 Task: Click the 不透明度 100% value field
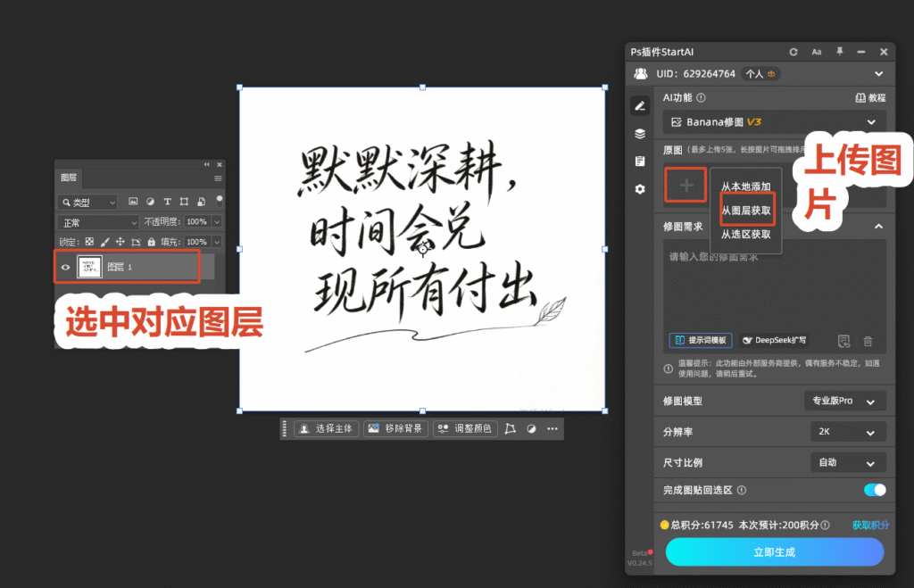(x=197, y=222)
